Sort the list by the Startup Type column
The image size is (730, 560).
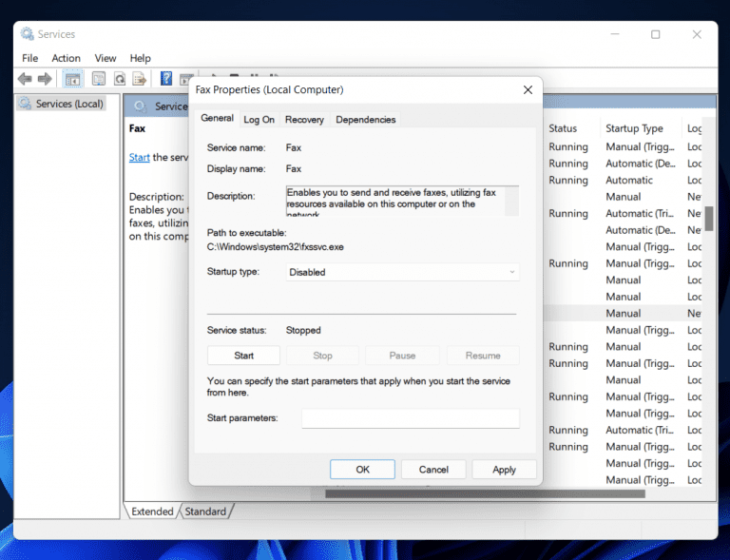click(x=634, y=128)
